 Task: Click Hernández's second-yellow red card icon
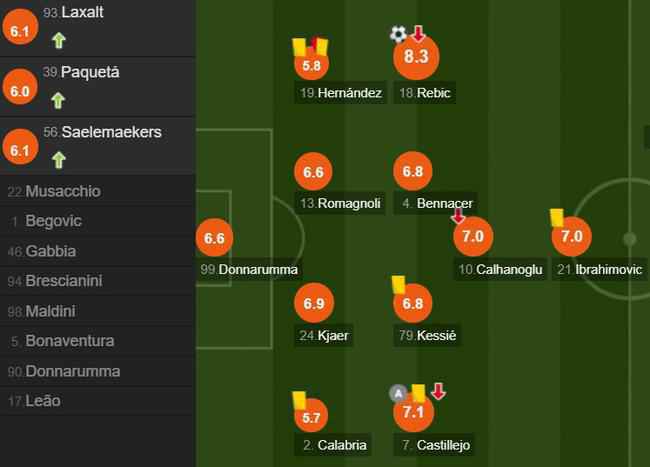(318, 46)
